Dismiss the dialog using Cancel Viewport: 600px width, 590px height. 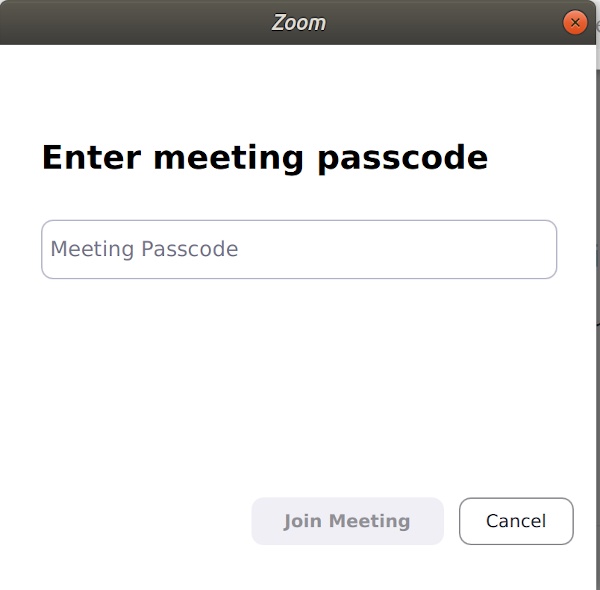click(x=516, y=521)
